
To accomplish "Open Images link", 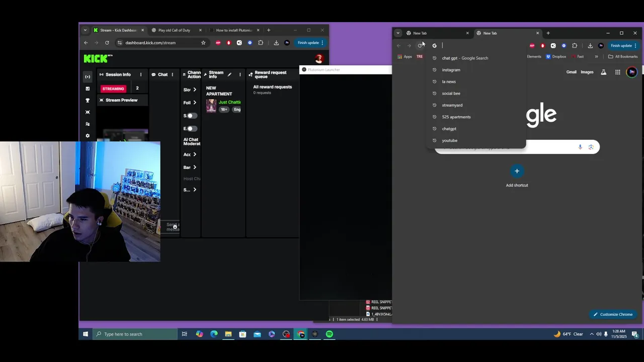I will (x=587, y=72).
